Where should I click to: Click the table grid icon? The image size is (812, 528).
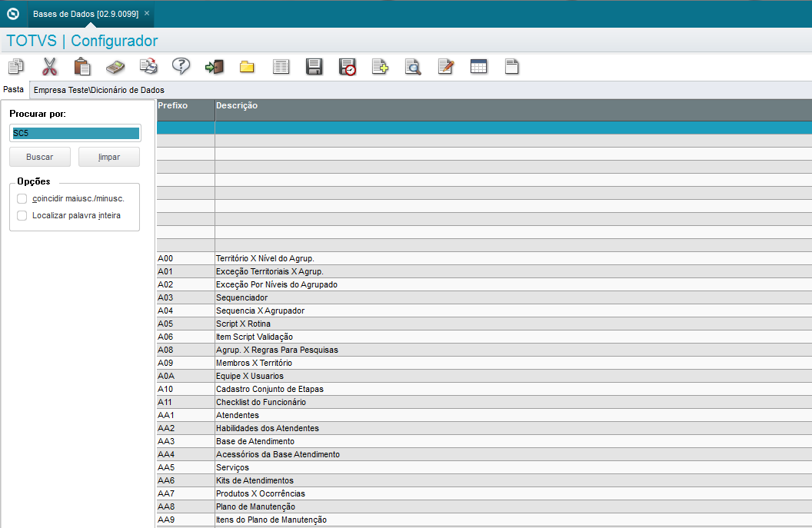[x=478, y=67]
